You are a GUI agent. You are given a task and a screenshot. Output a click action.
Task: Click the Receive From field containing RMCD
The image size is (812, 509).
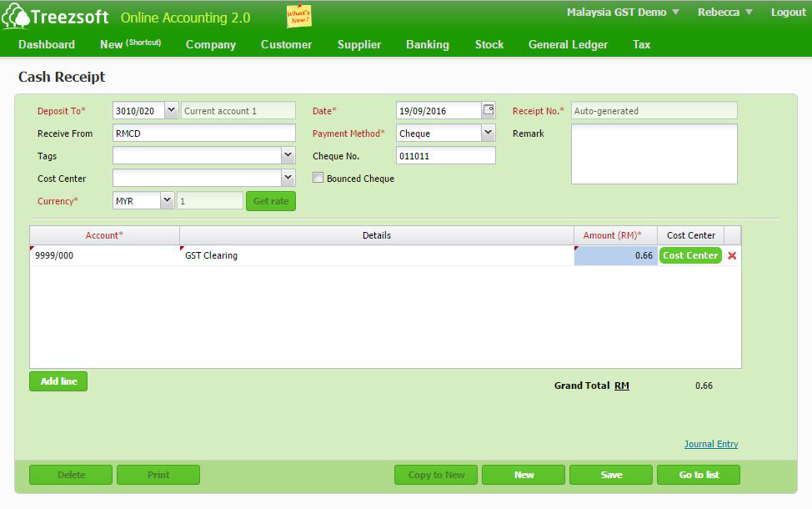coord(204,133)
